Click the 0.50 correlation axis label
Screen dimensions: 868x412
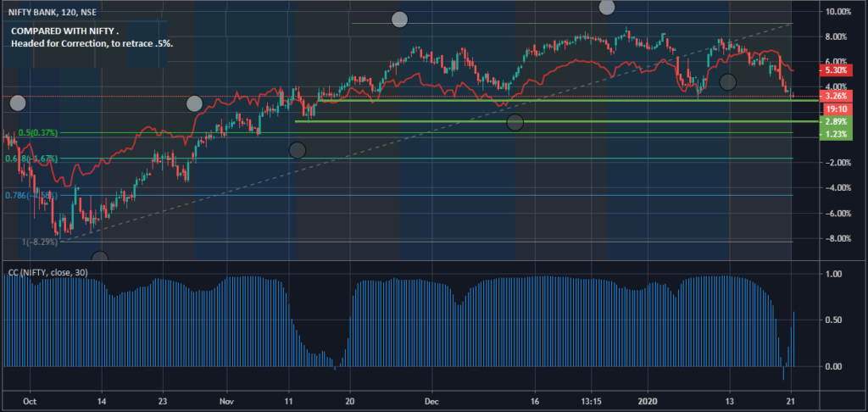click(x=834, y=320)
